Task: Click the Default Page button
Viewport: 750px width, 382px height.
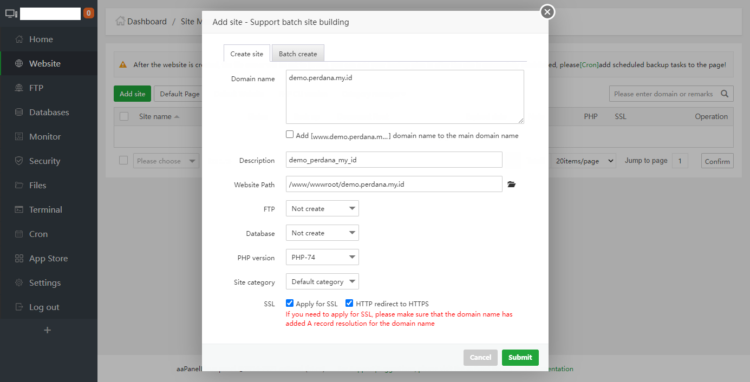Action: [179, 94]
